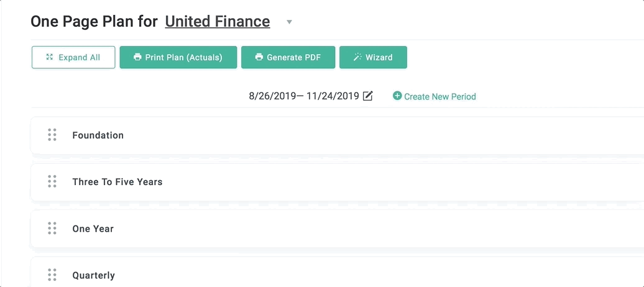The height and width of the screenshot is (287, 644).
Task: Expand the One Year section
Action: tap(337, 229)
